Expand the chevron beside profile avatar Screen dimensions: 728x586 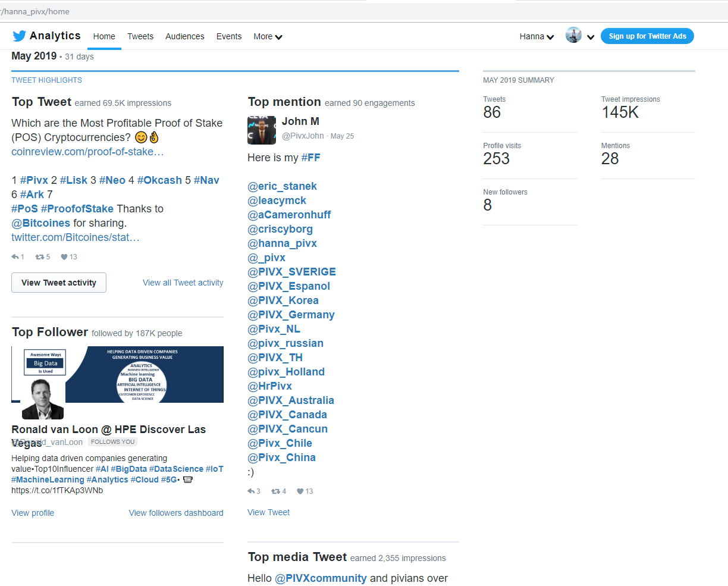[591, 37]
